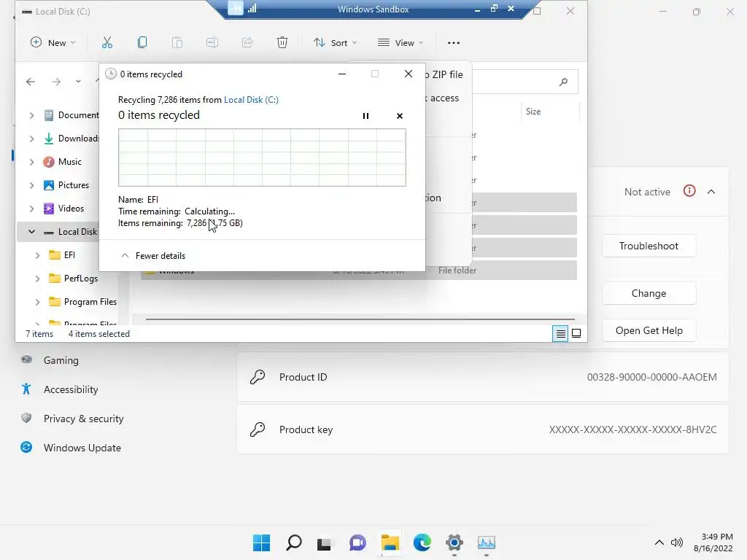Screen dimensions: 747x560
Task: Open Windows Update in Settings sidebar
Action: click(x=82, y=448)
